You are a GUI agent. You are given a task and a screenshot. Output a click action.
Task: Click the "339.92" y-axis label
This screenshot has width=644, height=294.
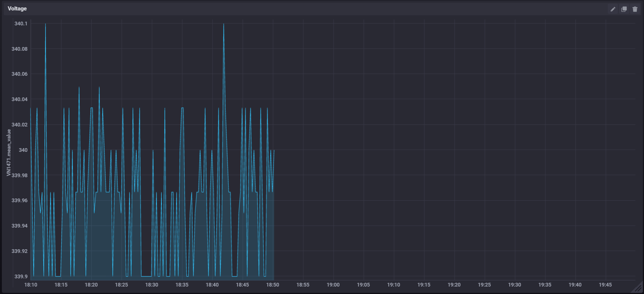[19, 251]
